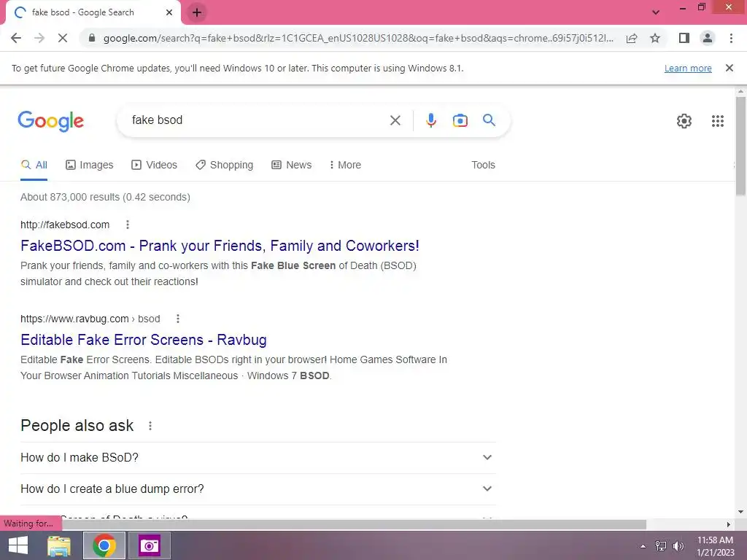747x560 pixels.
Task: Switch to the Videos tab
Action: pyautogui.click(x=155, y=165)
